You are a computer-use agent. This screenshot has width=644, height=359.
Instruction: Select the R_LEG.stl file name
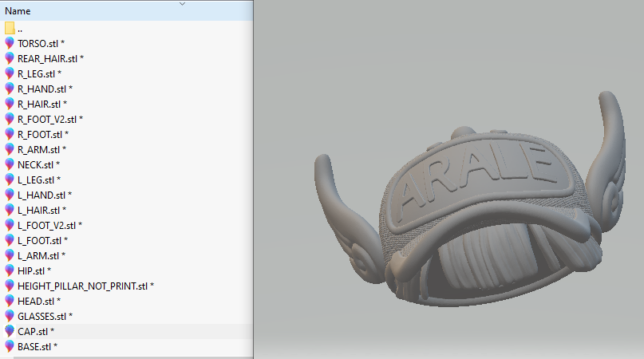click(39, 74)
